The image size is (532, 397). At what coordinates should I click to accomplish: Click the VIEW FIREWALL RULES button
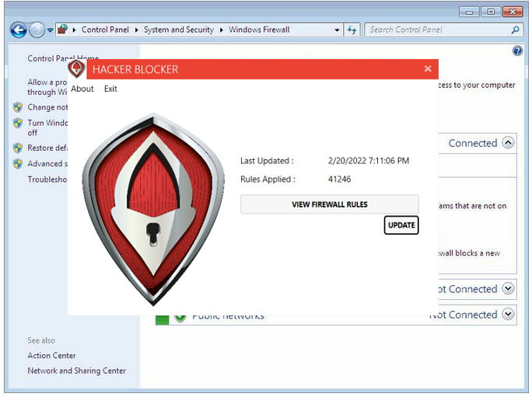pos(330,204)
